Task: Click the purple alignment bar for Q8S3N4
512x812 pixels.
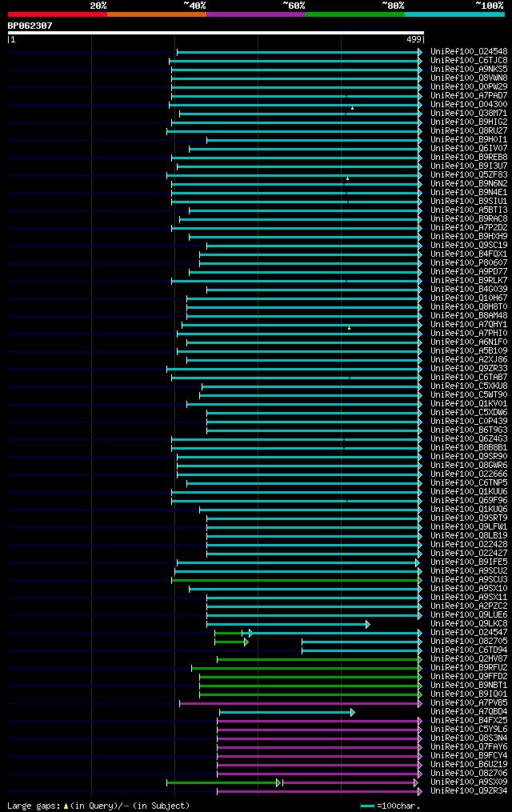Action: pos(319,739)
